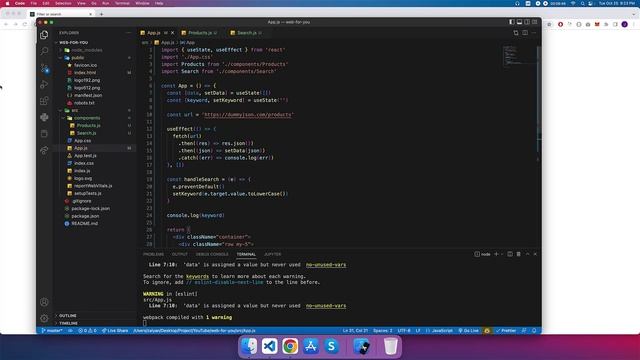Open index.html in the explorer

click(x=85, y=73)
